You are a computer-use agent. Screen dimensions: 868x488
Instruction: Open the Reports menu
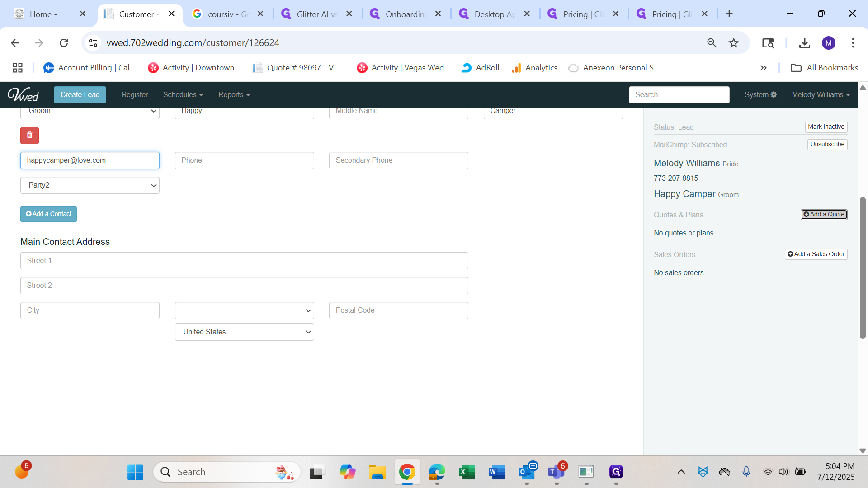point(234,94)
